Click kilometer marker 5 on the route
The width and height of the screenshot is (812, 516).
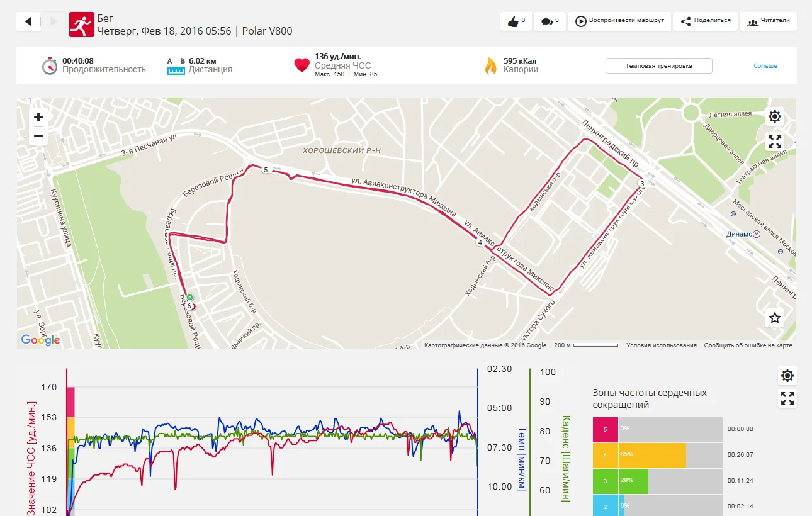click(266, 170)
